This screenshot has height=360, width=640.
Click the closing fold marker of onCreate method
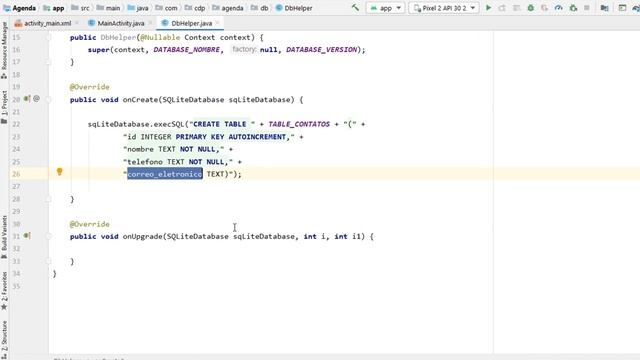point(49,199)
